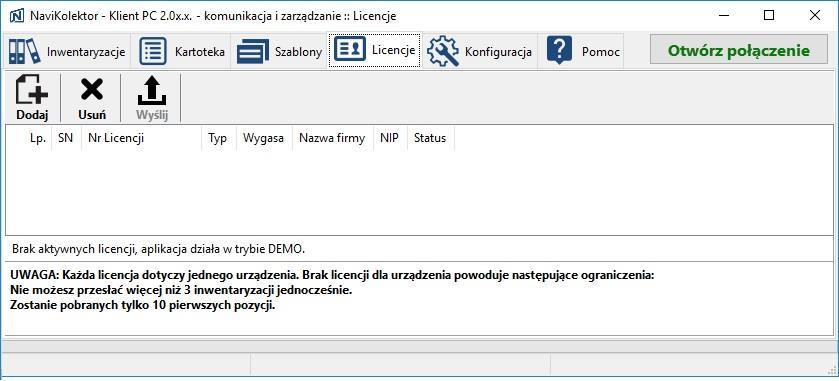Open the Pomoc question mark icon

coord(560,51)
